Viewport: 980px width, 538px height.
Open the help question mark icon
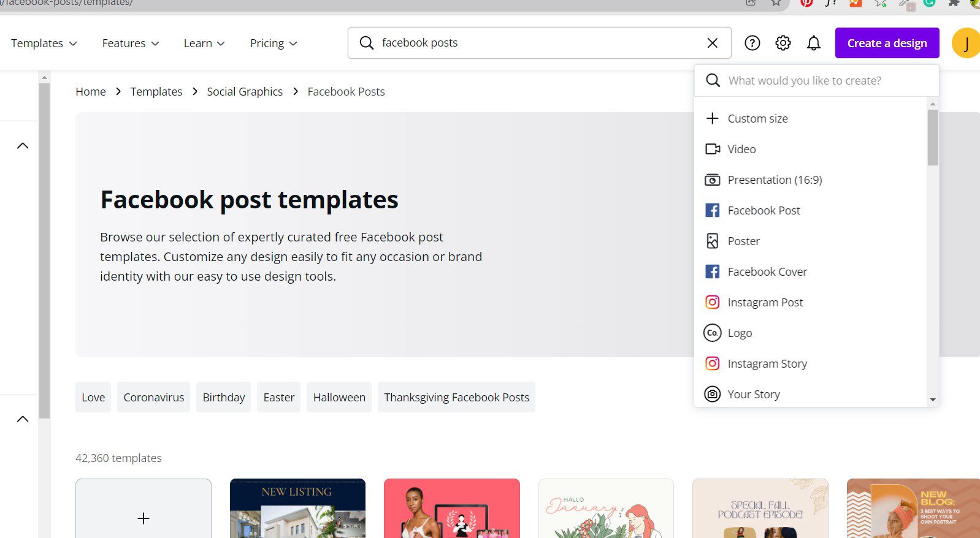coord(752,43)
